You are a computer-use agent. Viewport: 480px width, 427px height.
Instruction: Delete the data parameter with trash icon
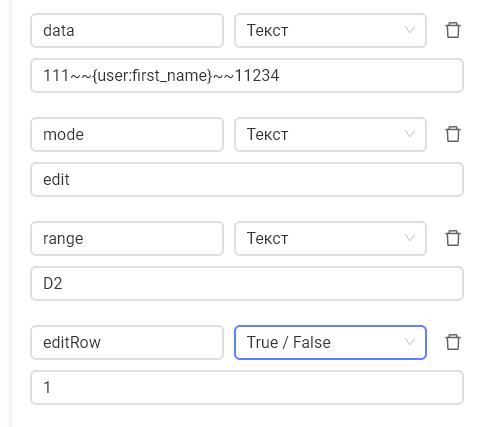[x=453, y=30]
